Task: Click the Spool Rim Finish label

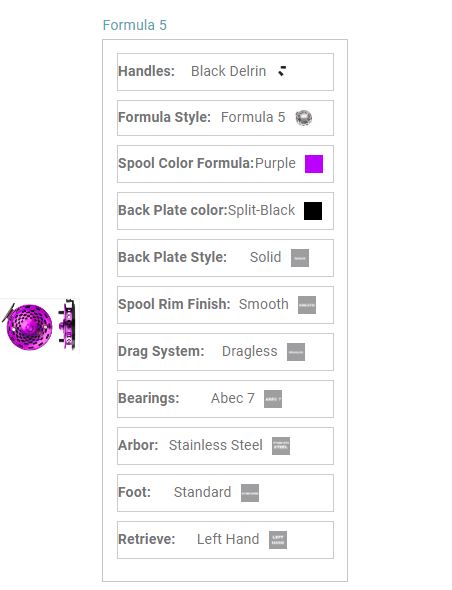Action: coord(174,304)
